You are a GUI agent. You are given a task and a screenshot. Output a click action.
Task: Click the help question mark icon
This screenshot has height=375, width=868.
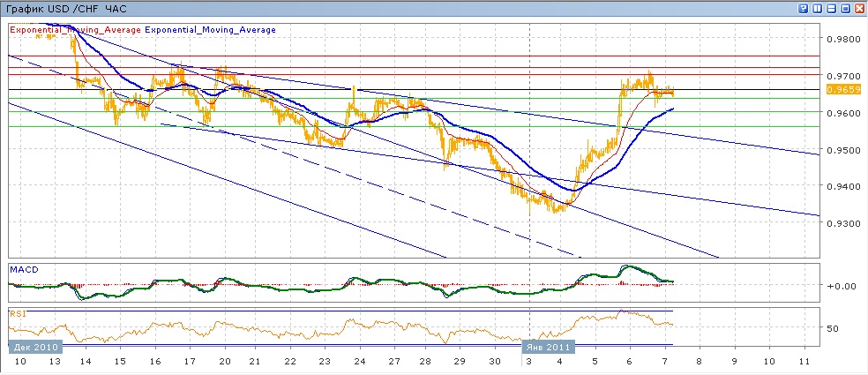pyautogui.click(x=804, y=8)
